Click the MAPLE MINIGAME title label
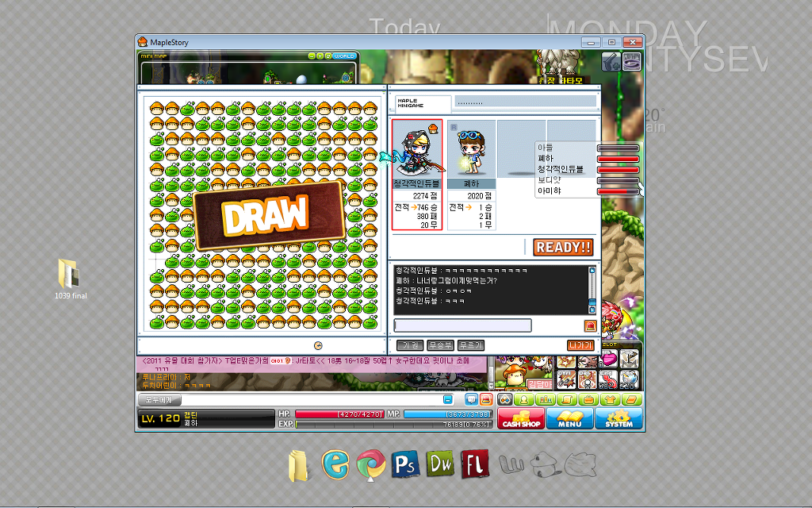 [x=411, y=103]
